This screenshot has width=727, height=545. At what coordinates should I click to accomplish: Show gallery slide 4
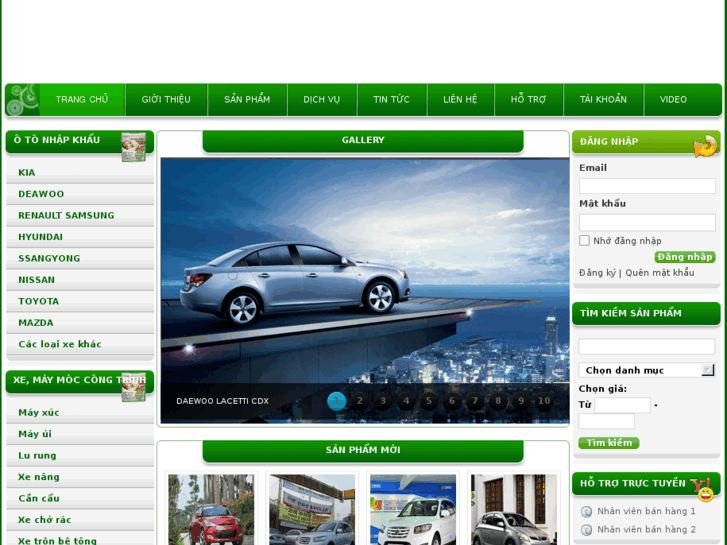[406, 401]
